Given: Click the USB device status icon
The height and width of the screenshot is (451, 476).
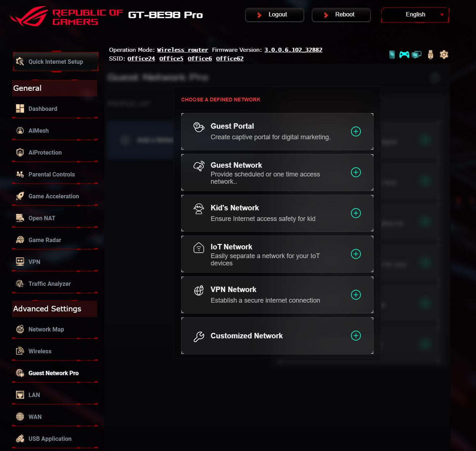Looking at the screenshot, I should point(430,55).
